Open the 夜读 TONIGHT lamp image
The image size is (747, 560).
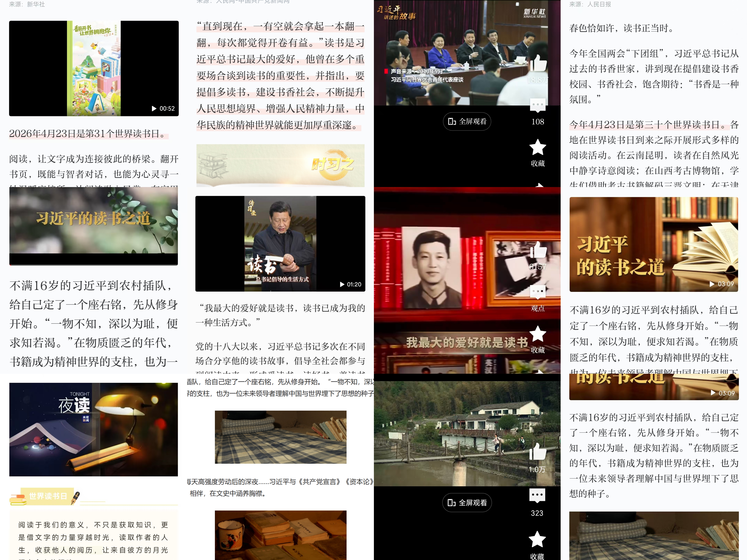(x=93, y=429)
